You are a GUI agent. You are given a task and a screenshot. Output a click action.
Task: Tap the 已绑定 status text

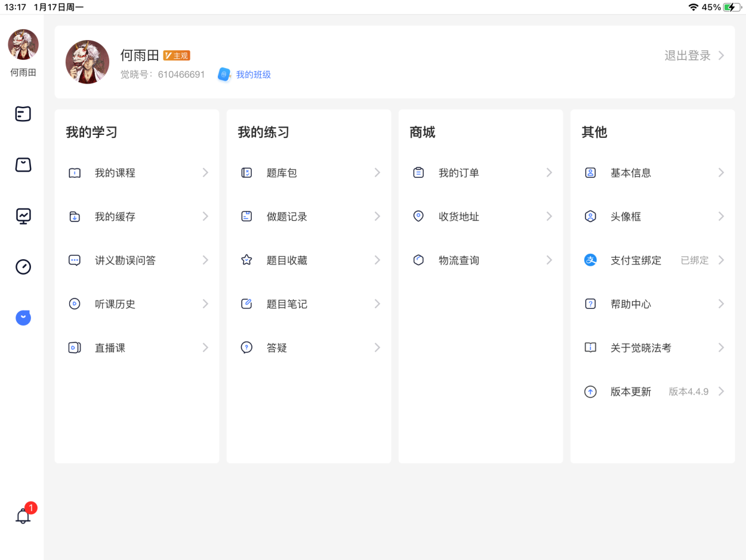click(695, 260)
